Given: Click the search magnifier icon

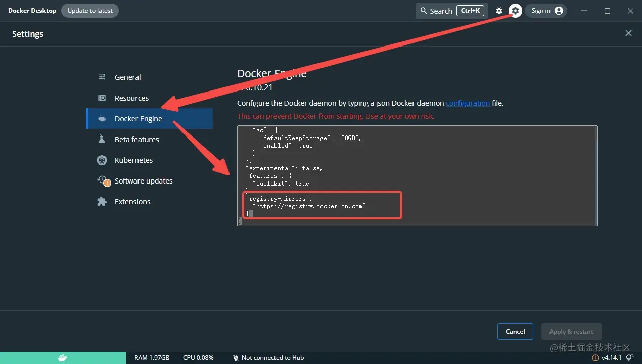Looking at the screenshot, I should [x=424, y=11].
